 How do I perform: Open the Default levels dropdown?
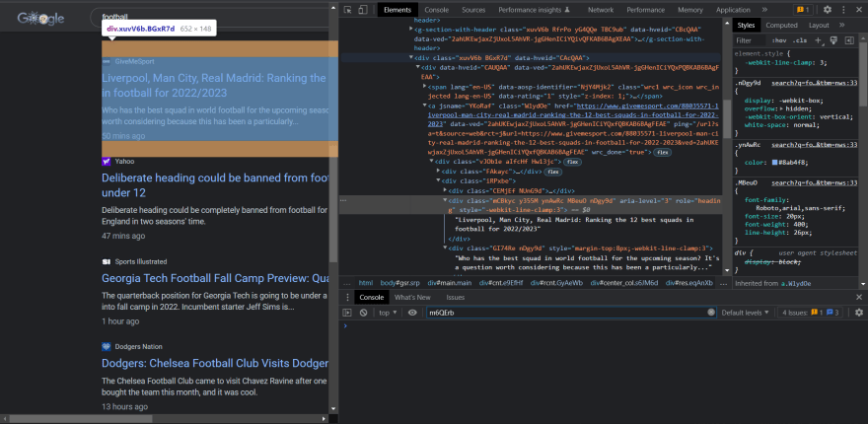(x=745, y=313)
